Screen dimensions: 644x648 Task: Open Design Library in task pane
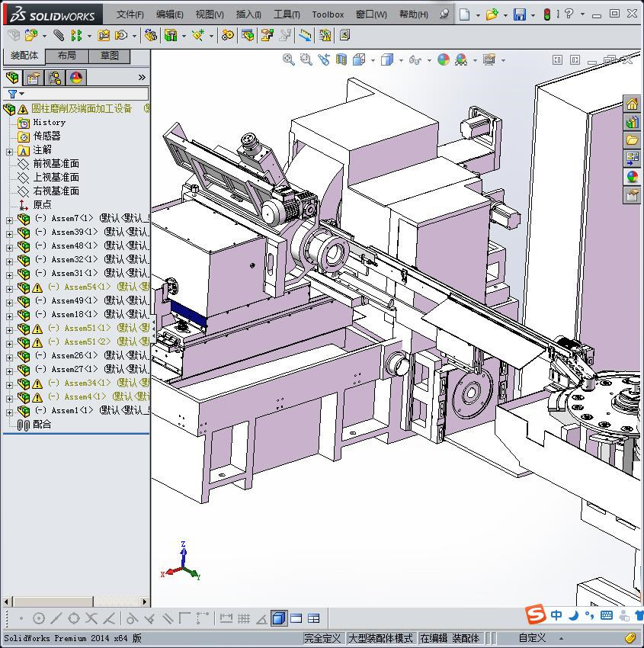632,122
